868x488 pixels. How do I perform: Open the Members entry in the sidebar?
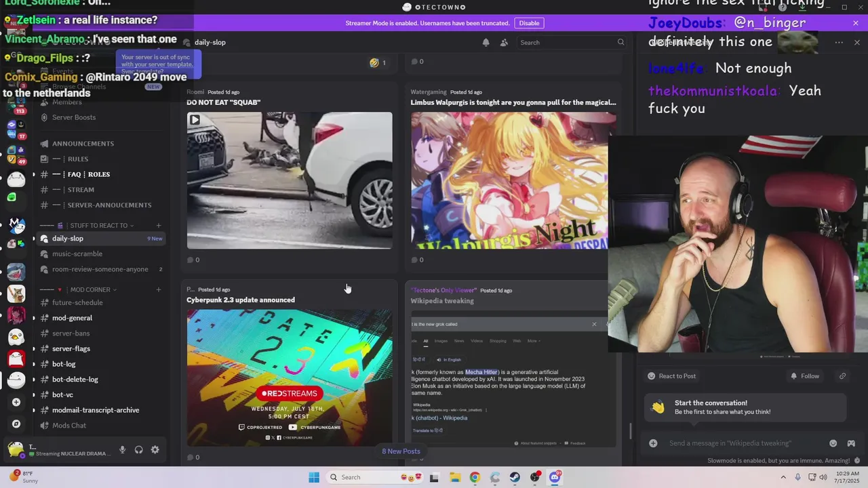coord(100,102)
